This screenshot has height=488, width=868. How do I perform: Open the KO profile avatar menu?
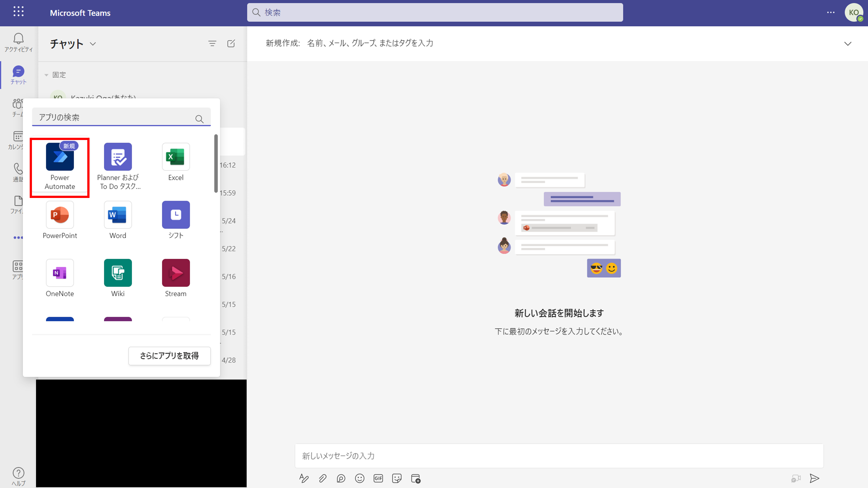coord(854,13)
